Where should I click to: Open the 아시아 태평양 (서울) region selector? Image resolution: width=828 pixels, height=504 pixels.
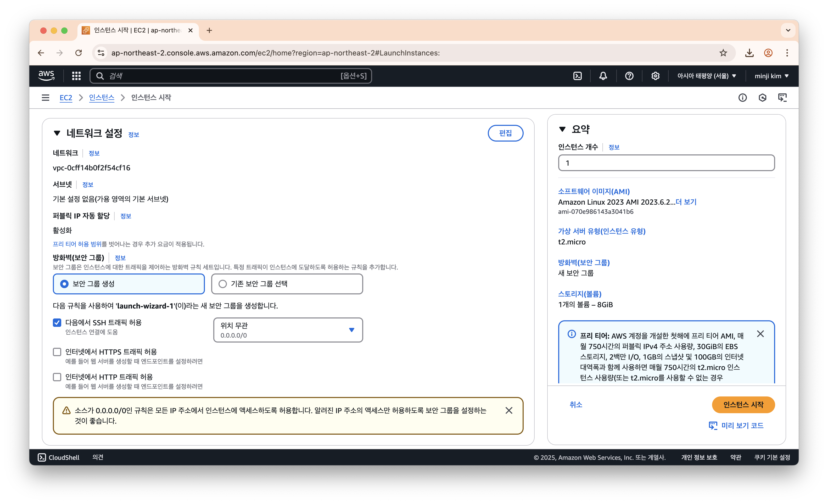tap(707, 76)
